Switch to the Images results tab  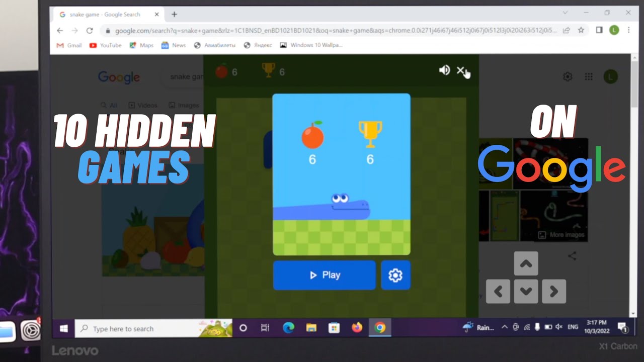click(184, 105)
